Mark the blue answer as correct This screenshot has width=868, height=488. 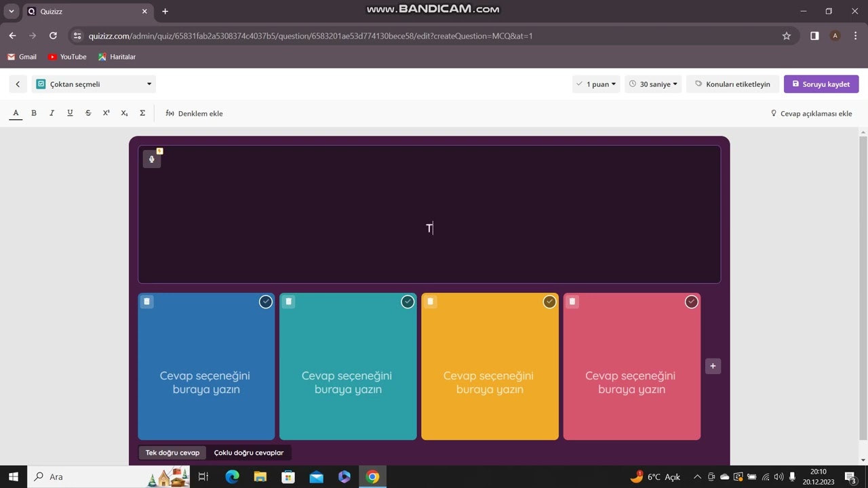266,302
